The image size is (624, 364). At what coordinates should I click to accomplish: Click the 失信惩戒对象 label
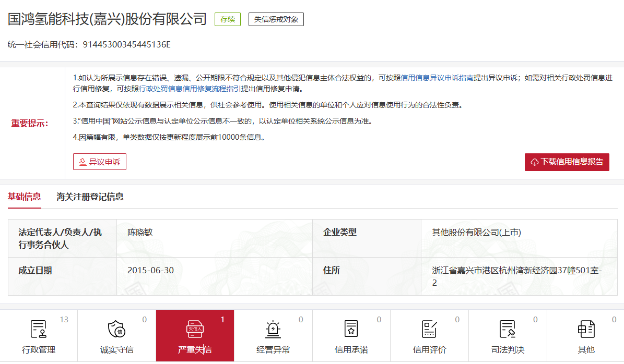[x=276, y=19]
